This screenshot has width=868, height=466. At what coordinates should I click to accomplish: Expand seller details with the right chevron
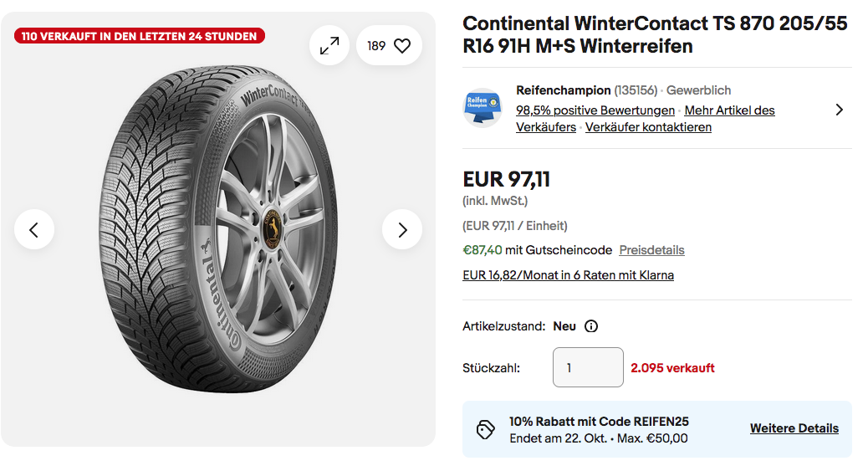coord(839,110)
